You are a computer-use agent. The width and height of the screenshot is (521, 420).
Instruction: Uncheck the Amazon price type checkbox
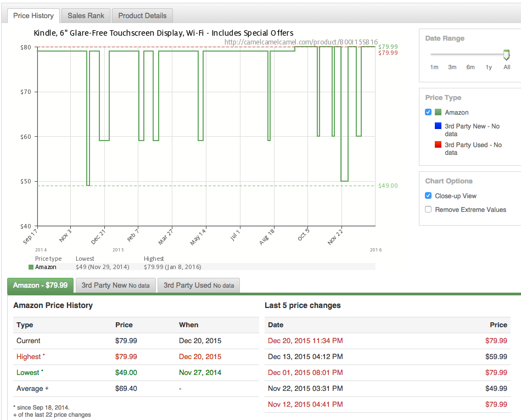point(428,112)
